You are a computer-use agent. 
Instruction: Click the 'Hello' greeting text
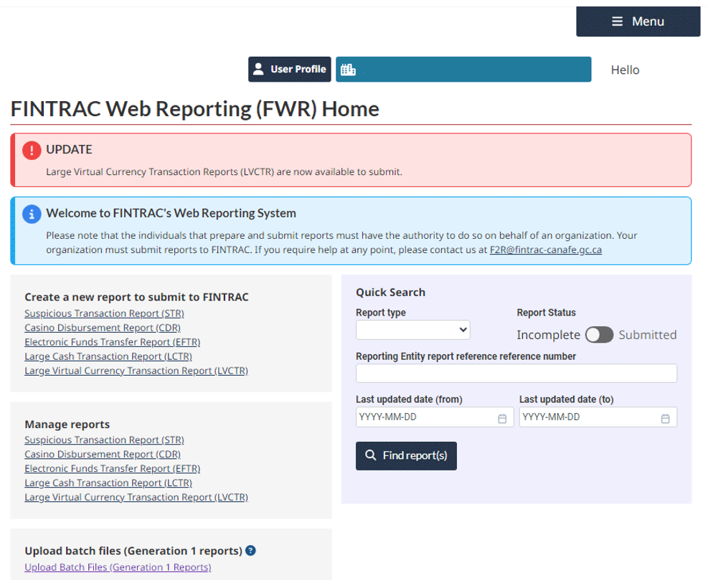(x=625, y=70)
